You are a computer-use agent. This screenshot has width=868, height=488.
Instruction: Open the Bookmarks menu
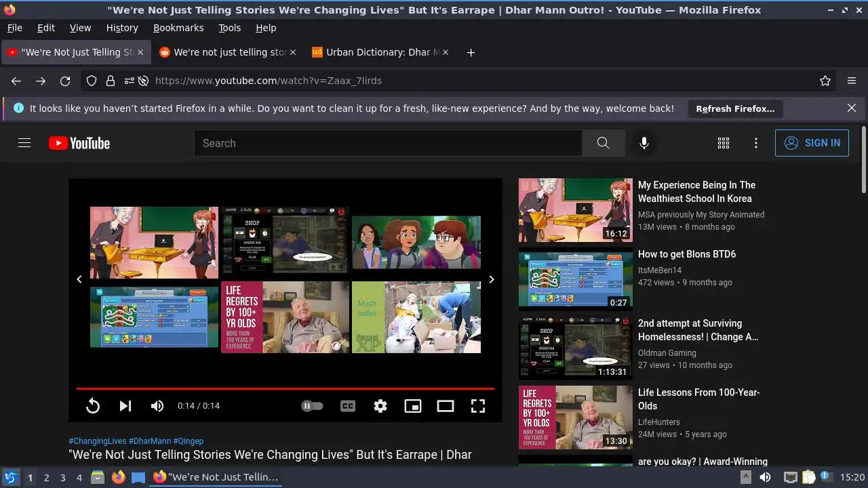point(178,28)
